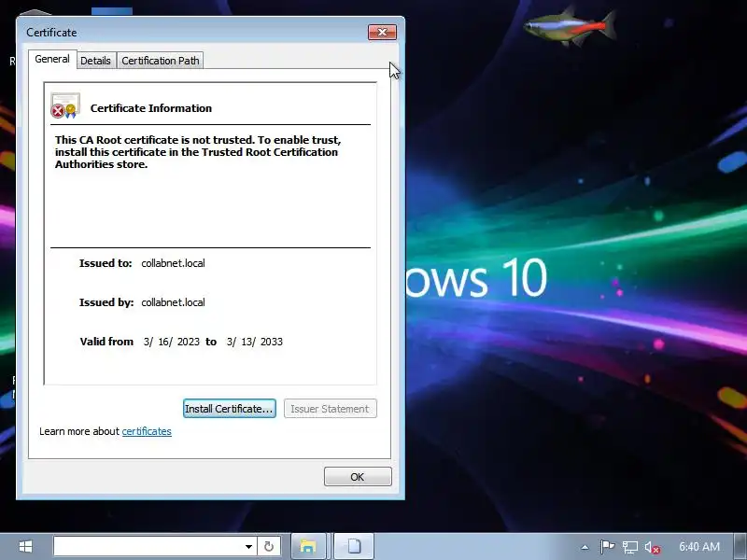Open the Action Center flag icon
This screenshot has width=747, height=560.
point(607,547)
